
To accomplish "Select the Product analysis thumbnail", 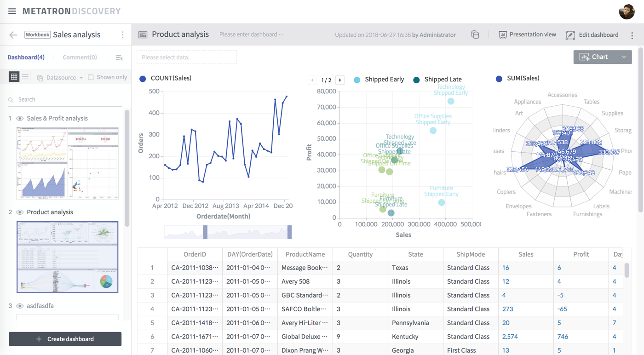I will pyautogui.click(x=68, y=257).
